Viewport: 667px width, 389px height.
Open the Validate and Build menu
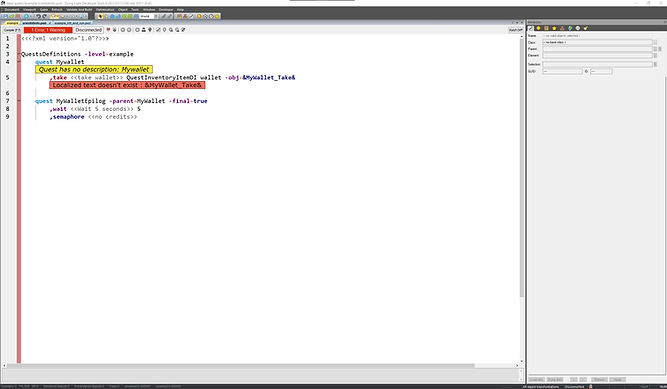click(79, 9)
